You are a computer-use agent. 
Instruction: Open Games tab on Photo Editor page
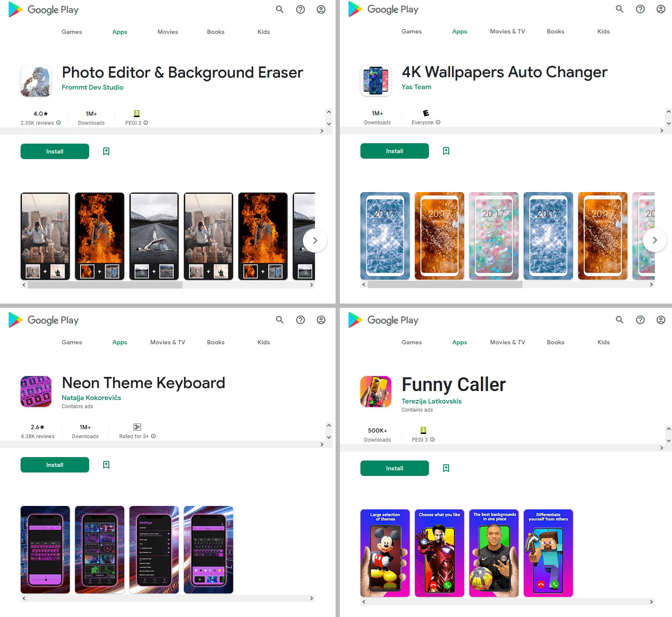pyautogui.click(x=72, y=32)
